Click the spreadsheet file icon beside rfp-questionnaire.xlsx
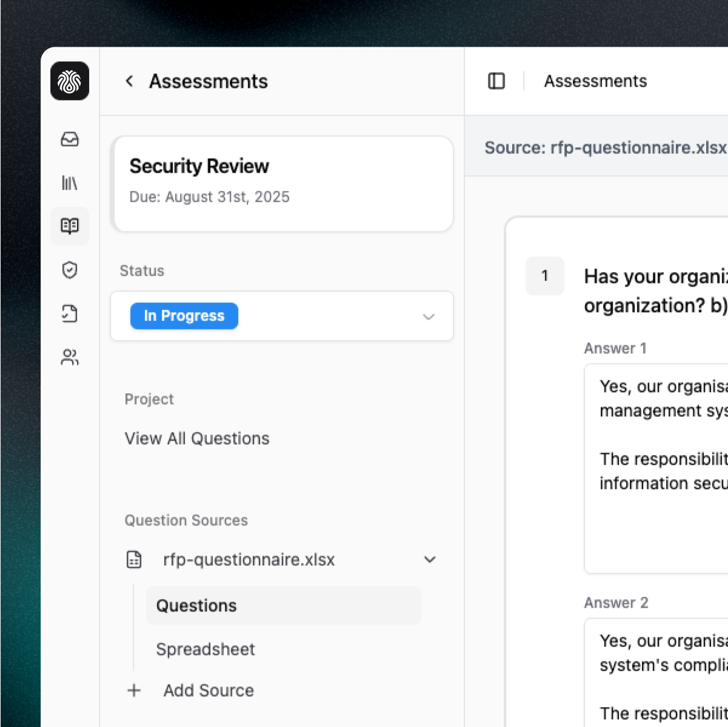Image resolution: width=728 pixels, height=727 pixels. (x=134, y=559)
